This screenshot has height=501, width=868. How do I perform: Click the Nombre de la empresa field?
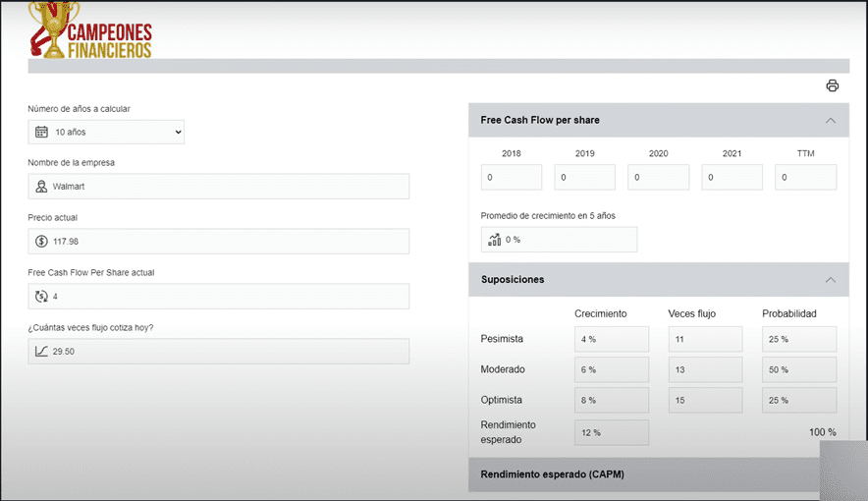tap(226, 187)
